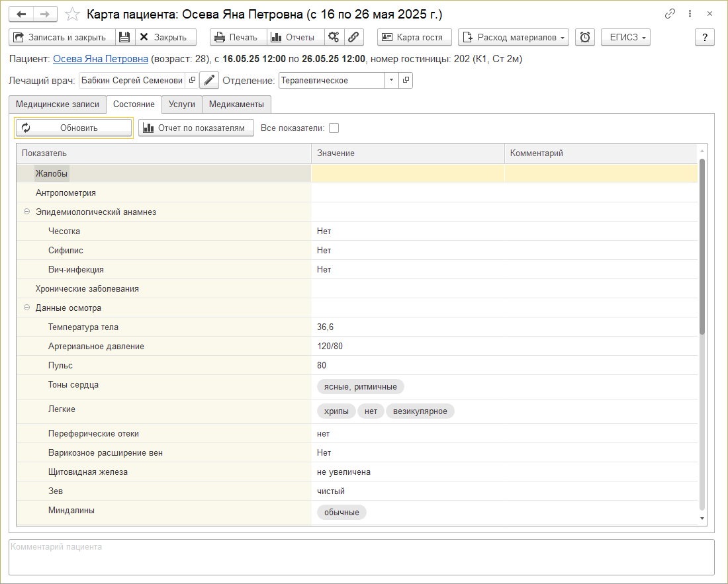Click the save floppy disk icon
The width and height of the screenshot is (728, 584).
(124, 37)
